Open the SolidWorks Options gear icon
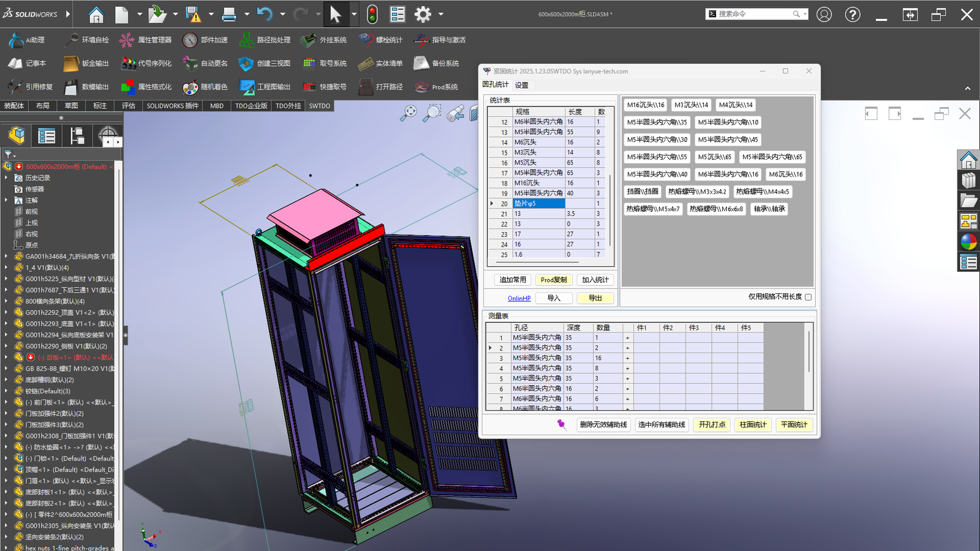Image resolution: width=980 pixels, height=551 pixels. [x=423, y=14]
